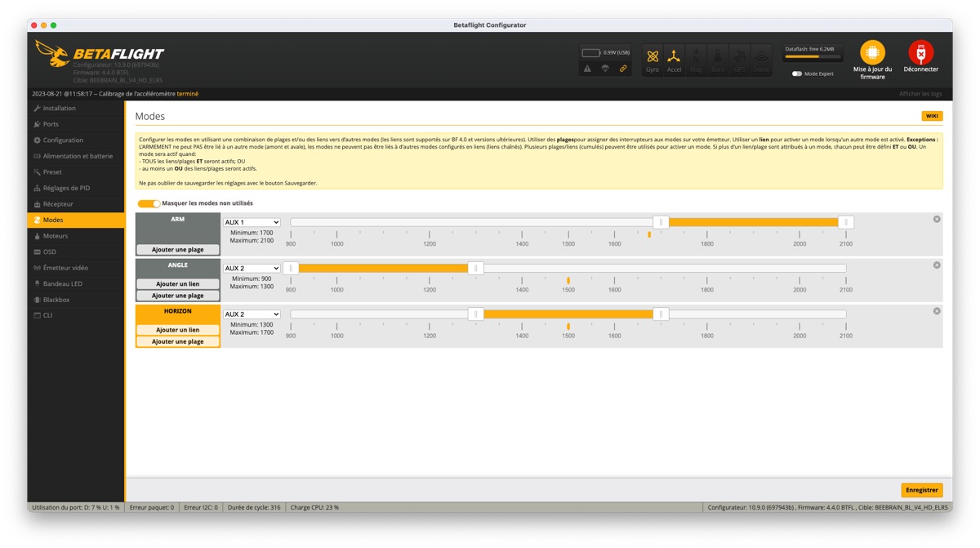This screenshot has height=548, width=980.
Task: Click Afficher les logs link
Action: 920,94
